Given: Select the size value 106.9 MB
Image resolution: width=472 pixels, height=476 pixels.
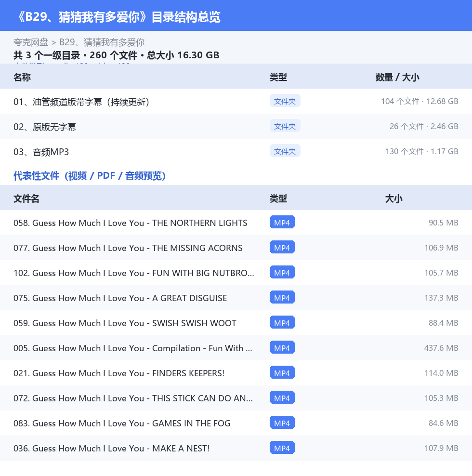Looking at the screenshot, I should pos(441,248).
